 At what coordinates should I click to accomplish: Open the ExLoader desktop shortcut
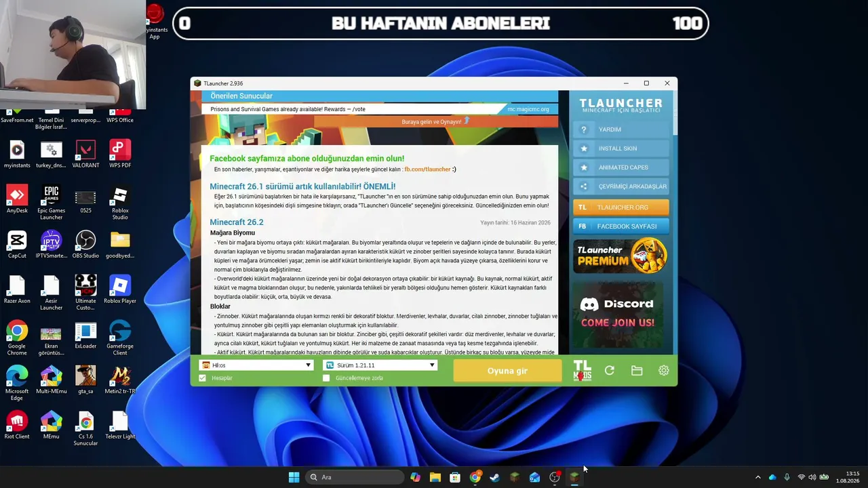coord(85,335)
